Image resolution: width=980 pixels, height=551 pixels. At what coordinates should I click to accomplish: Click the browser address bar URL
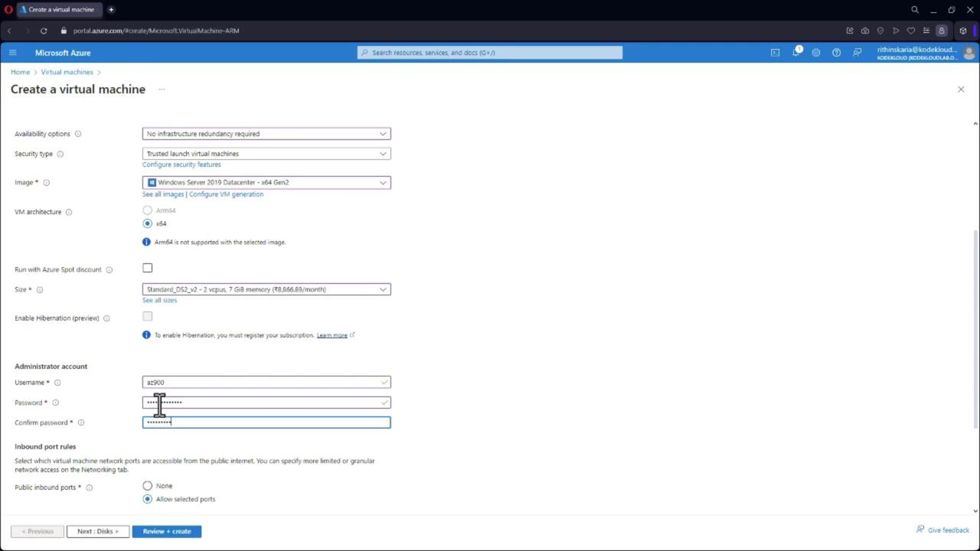click(x=156, y=31)
